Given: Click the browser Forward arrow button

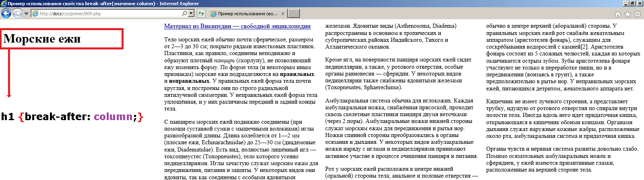Looking at the screenshot, I should (x=17, y=13).
